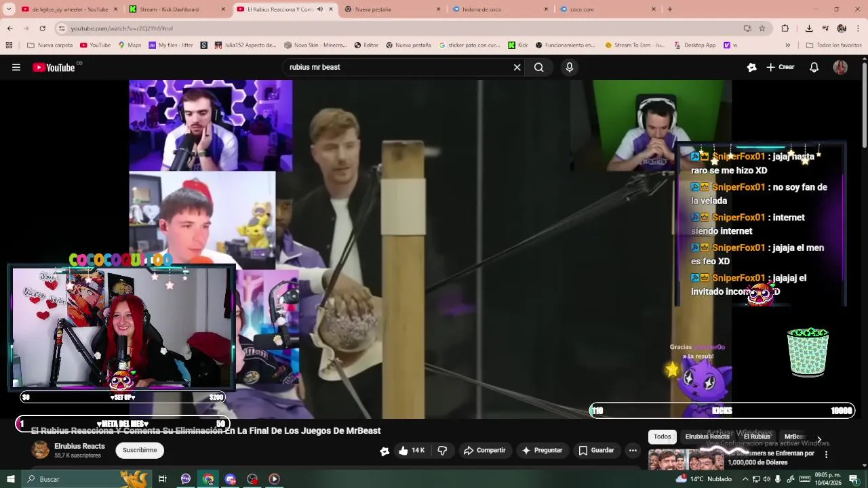Open the Kick bookmark
This screenshot has width=868, height=488.
pos(517,45)
